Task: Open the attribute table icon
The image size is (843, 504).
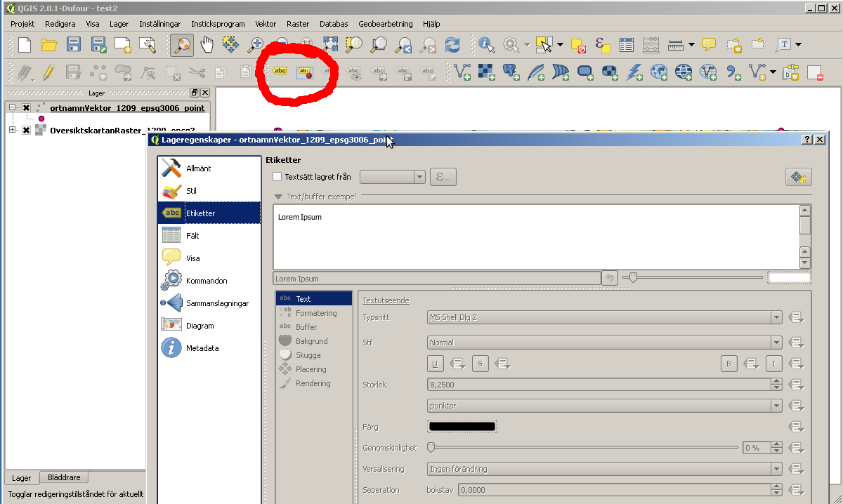Action: coord(627,45)
